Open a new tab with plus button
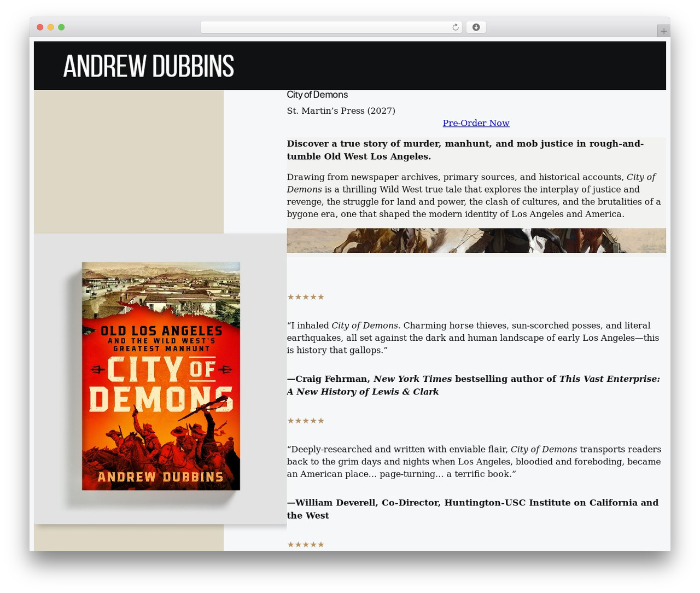The width and height of the screenshot is (700, 593). [663, 31]
